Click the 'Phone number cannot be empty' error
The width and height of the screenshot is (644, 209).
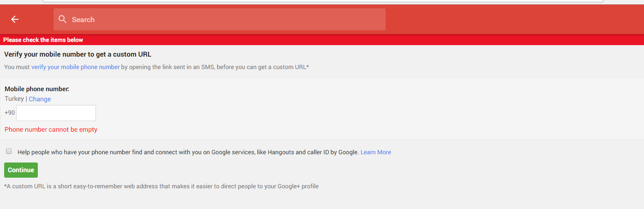click(51, 129)
